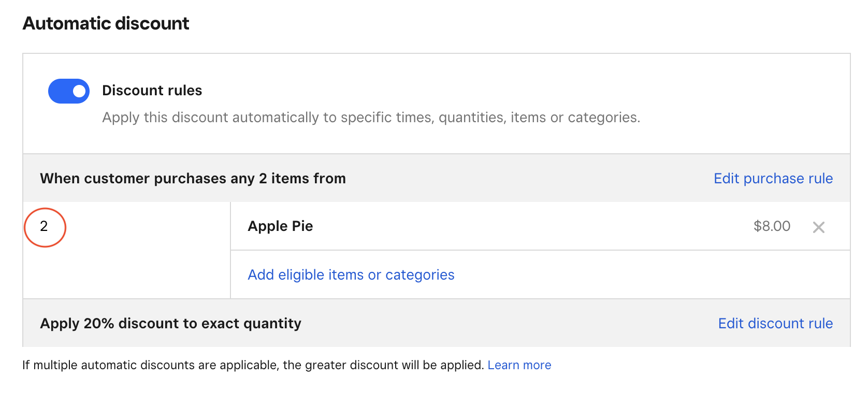Click the $8.00 price for Apple Pie
Screen dimensions: 868x407
tap(771, 226)
